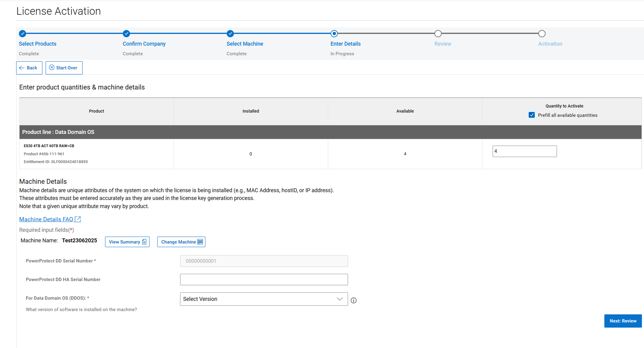Click the Select Products checkmark step icon
644x348 pixels.
tap(22, 33)
